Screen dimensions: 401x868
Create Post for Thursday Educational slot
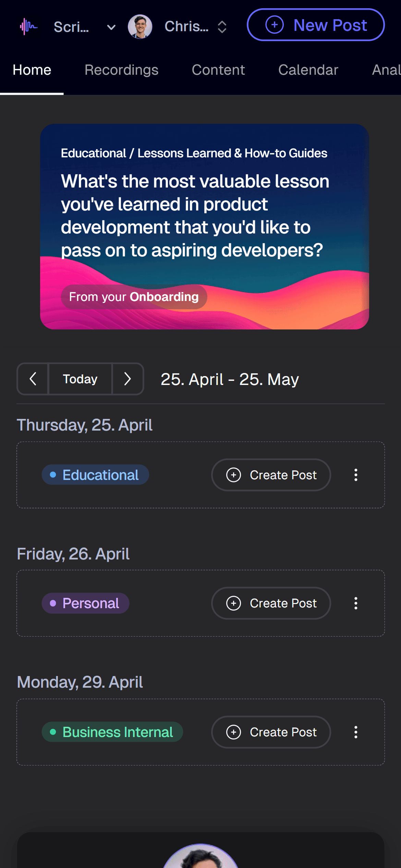point(271,475)
